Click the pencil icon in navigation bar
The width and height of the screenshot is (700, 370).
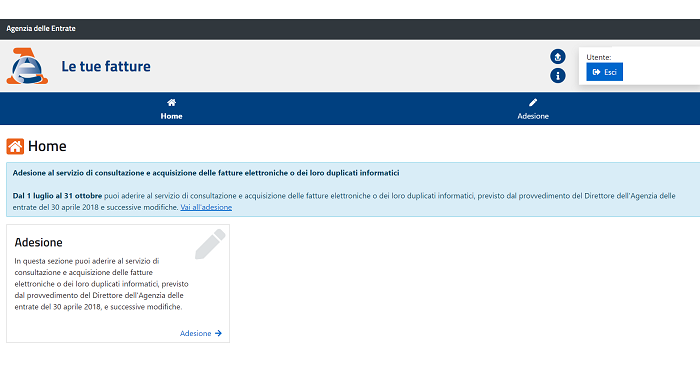533,103
